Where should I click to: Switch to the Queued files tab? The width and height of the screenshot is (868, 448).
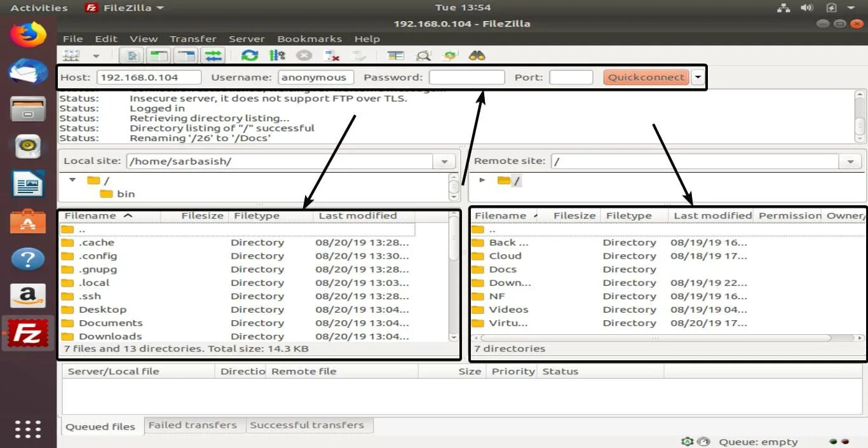pos(101,426)
